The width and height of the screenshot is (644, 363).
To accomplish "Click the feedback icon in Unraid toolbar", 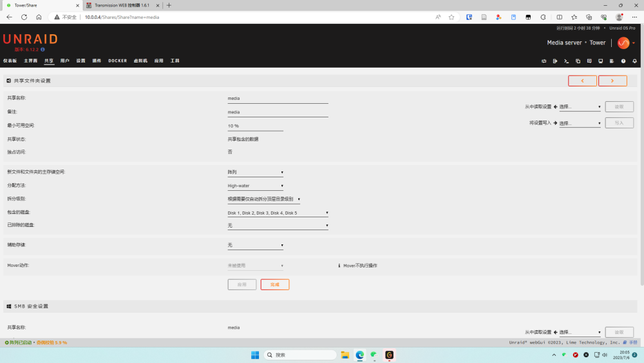I will point(589,61).
